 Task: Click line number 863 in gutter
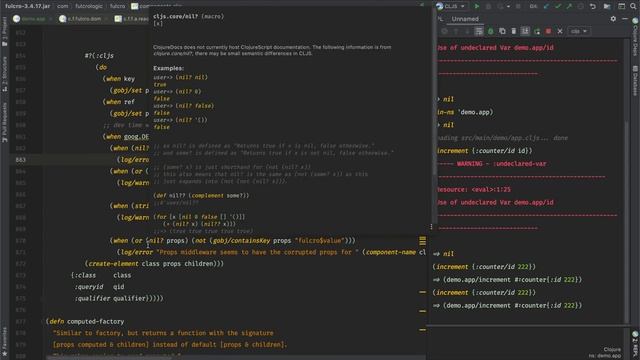tap(20, 160)
